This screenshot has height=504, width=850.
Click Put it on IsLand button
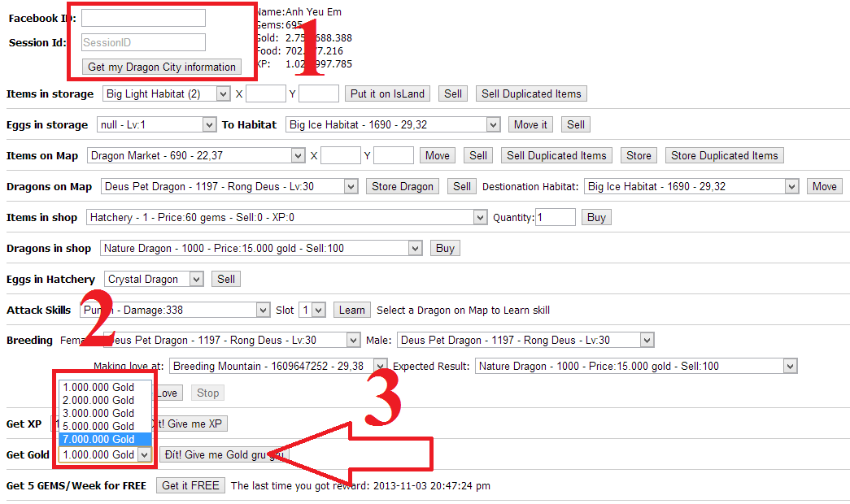pyautogui.click(x=388, y=93)
